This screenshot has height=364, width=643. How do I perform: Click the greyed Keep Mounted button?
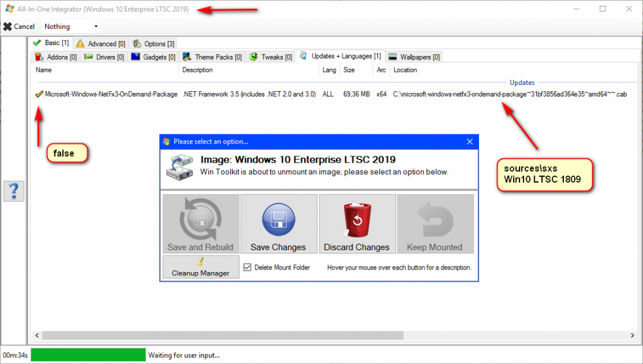(x=435, y=224)
